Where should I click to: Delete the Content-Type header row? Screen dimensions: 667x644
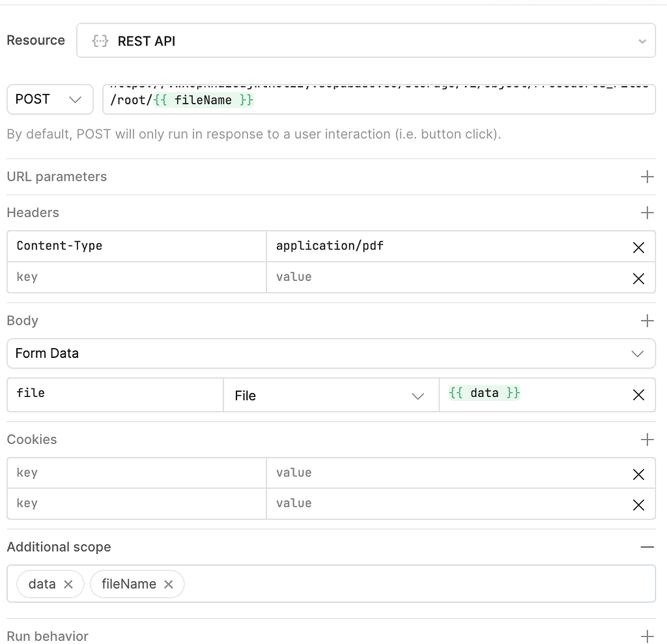(x=639, y=246)
